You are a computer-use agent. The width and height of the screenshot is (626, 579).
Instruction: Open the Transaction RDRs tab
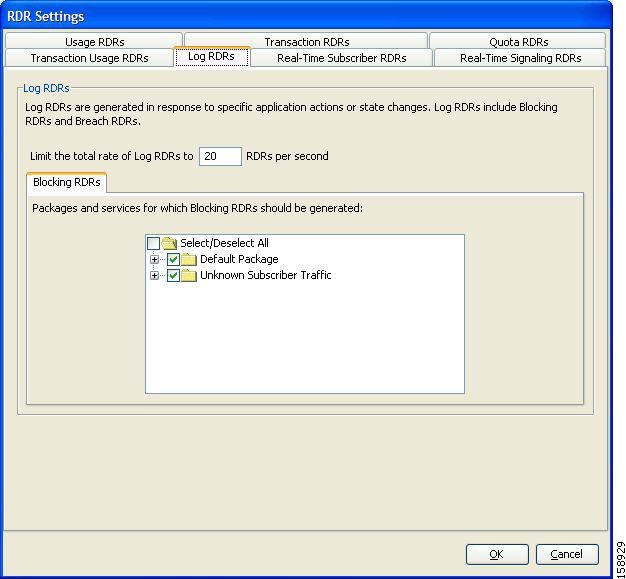[x=306, y=42]
